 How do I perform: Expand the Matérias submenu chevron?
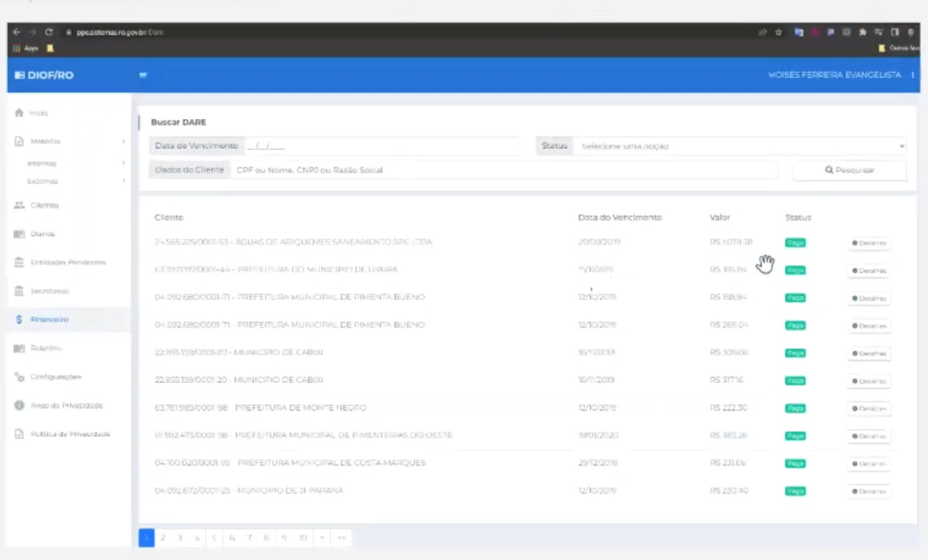pyautogui.click(x=123, y=141)
